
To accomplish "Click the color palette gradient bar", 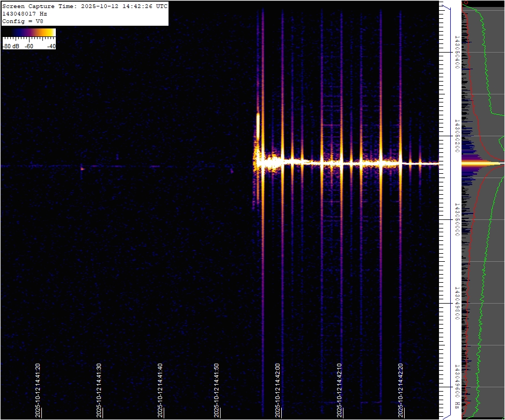I will point(29,33).
